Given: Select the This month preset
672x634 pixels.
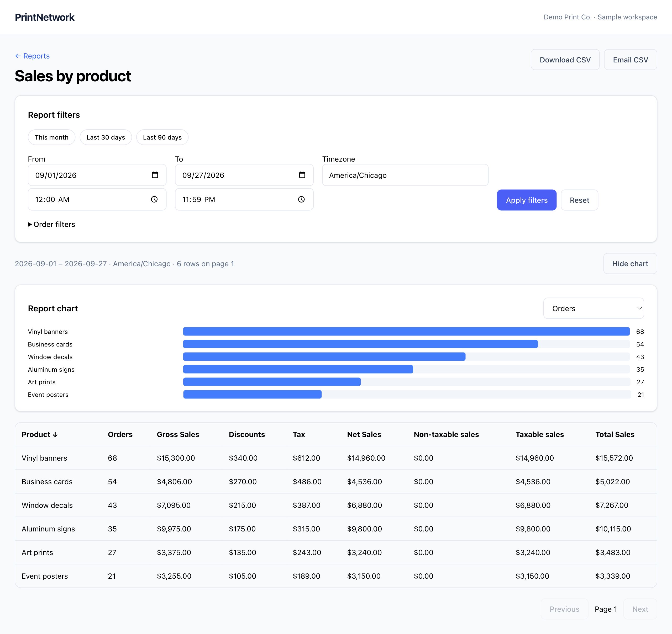Looking at the screenshot, I should point(51,137).
